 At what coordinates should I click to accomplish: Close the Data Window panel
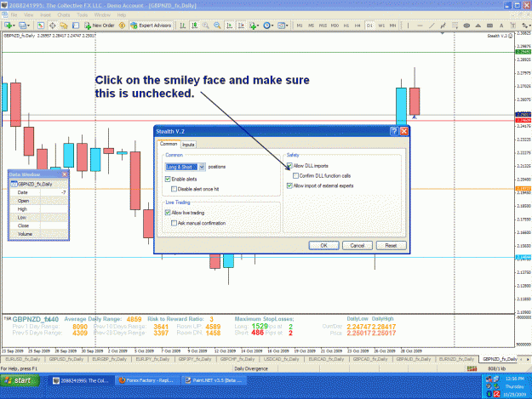coord(65,174)
